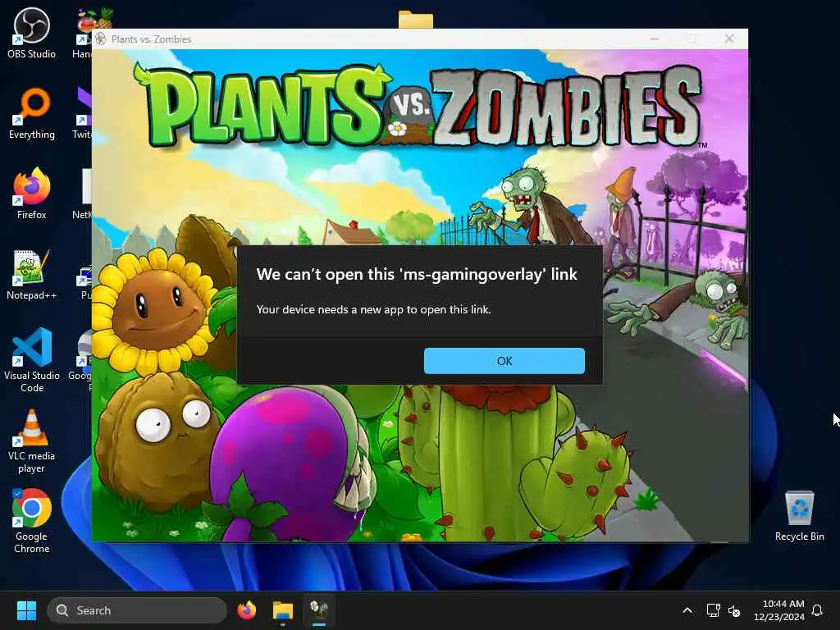This screenshot has width=840, height=630.
Task: Launch Firefox from desktop shortcut
Action: pyautogui.click(x=32, y=194)
